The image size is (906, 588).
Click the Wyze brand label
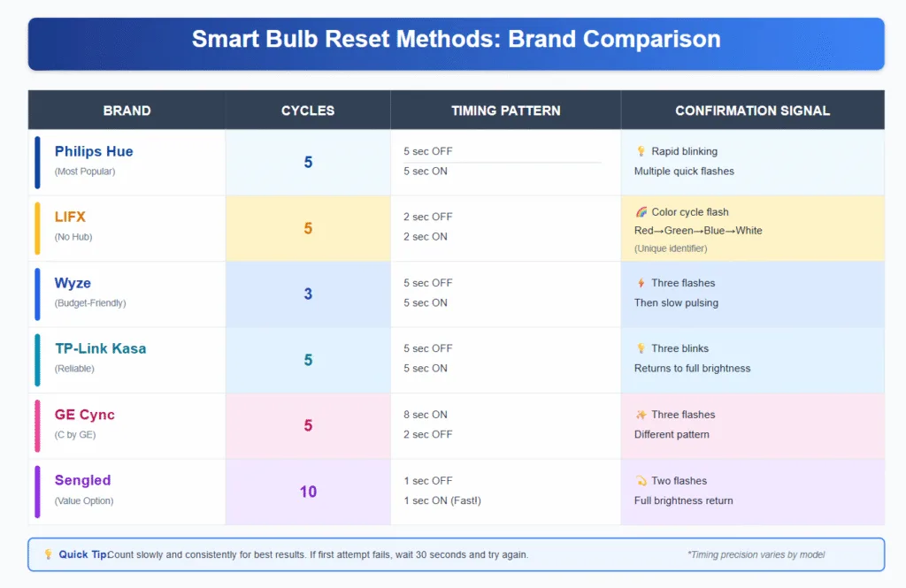pyautogui.click(x=72, y=283)
